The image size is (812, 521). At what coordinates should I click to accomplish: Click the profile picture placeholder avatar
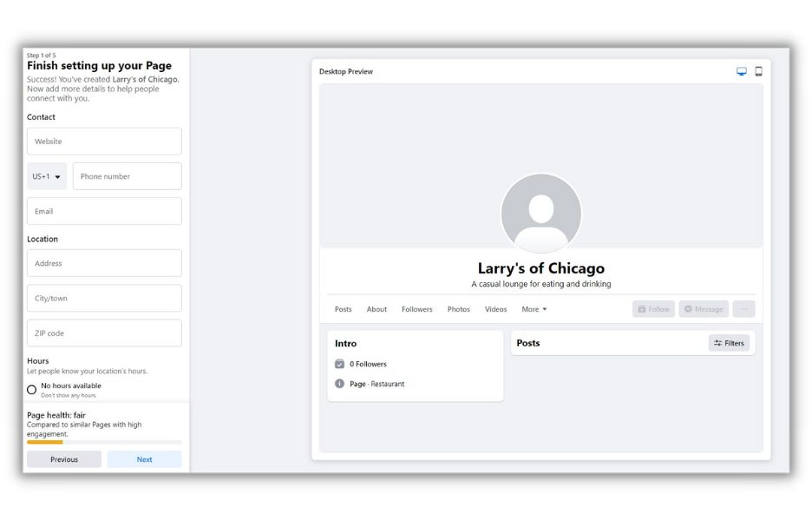(540, 214)
